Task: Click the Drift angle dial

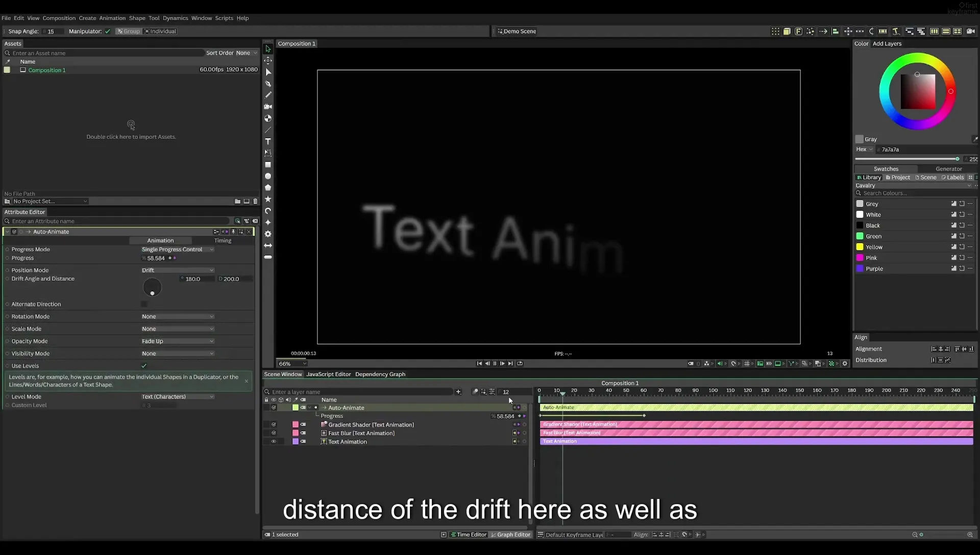Action: click(x=152, y=288)
